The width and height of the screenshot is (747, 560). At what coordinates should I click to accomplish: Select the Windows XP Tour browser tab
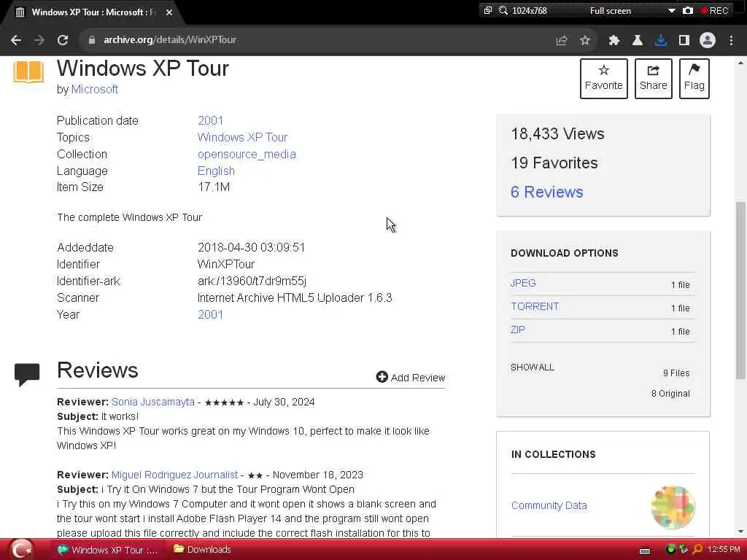point(93,12)
